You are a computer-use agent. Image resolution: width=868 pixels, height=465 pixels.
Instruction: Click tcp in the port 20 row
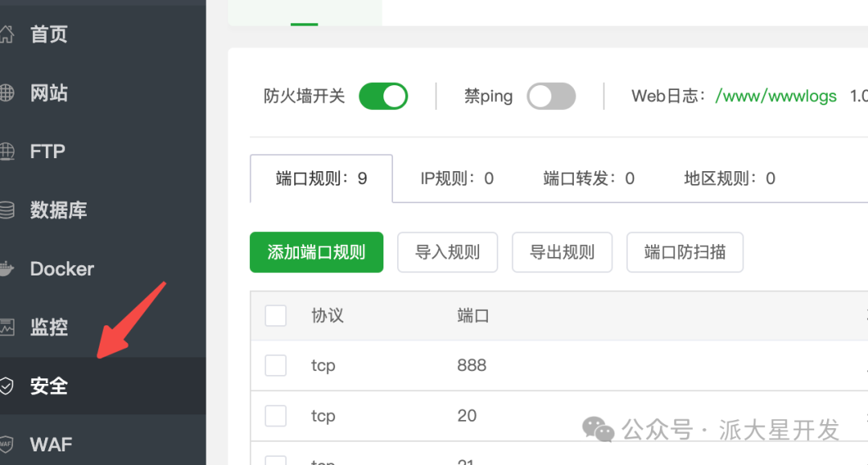tap(323, 416)
